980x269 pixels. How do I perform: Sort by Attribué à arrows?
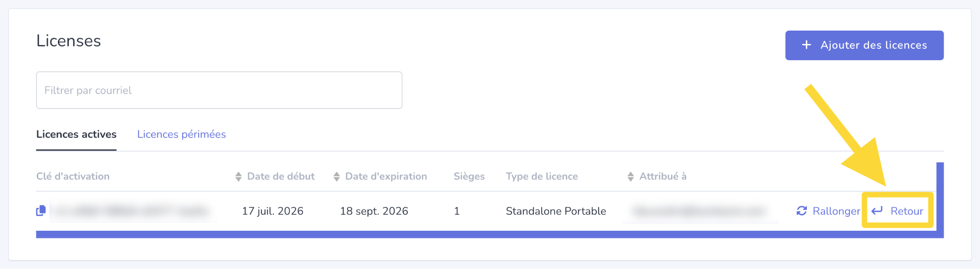tap(631, 177)
